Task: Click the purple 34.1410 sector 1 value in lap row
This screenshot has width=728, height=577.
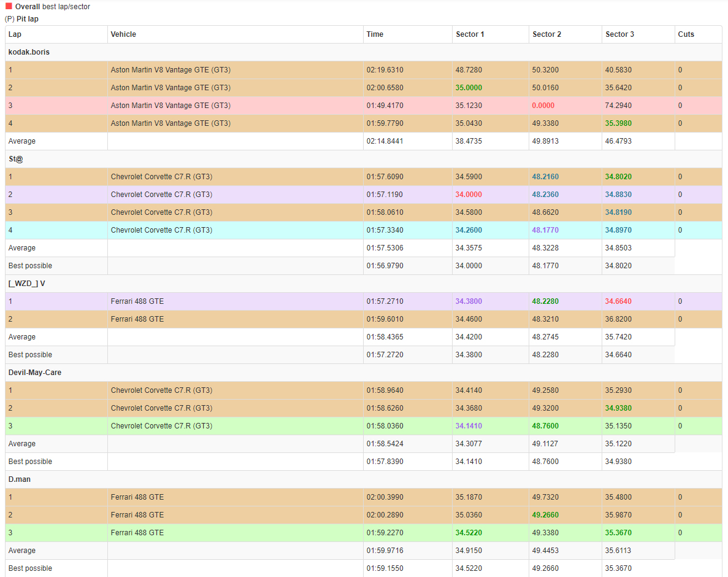Action: coord(469,426)
